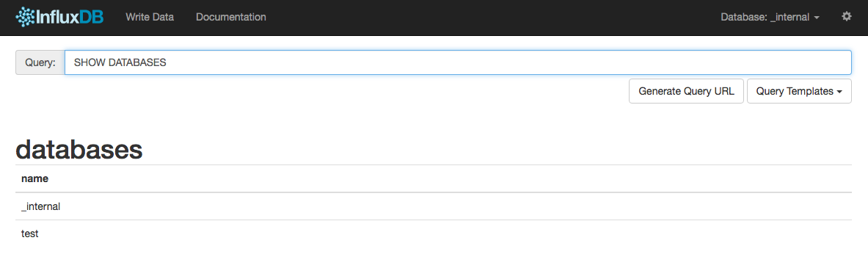The height and width of the screenshot is (268, 868).
Task: Click the Query Templates caret arrow
Action: [x=840, y=92]
